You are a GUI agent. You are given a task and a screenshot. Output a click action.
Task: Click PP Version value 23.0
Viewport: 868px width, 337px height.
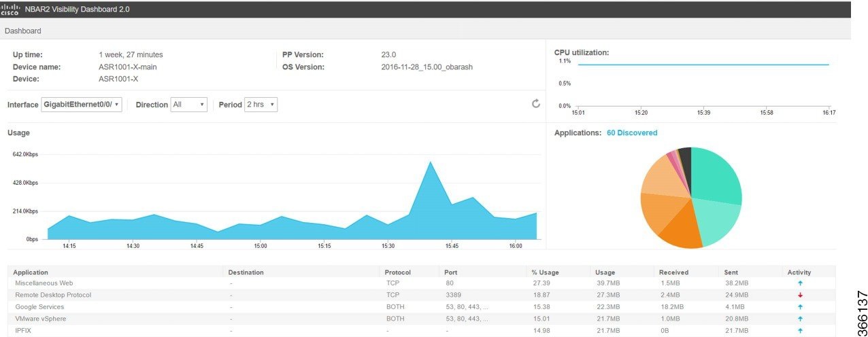(388, 54)
